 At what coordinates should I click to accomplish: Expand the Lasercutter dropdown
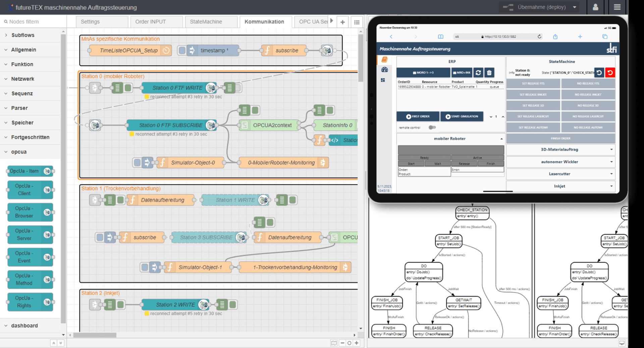(611, 174)
